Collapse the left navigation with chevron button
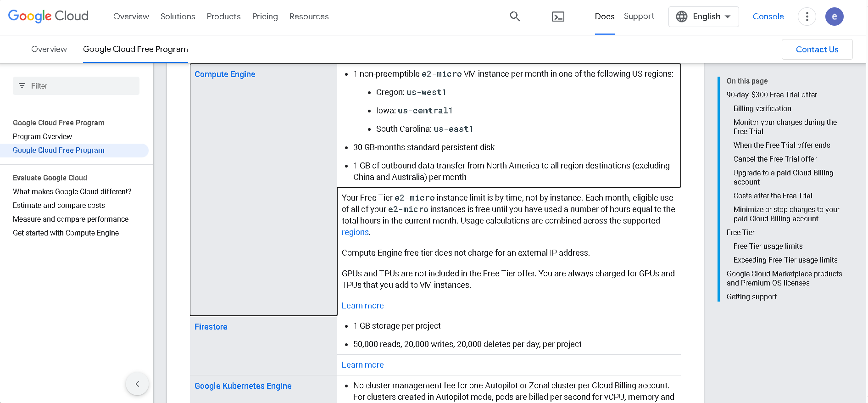The width and height of the screenshot is (868, 403). [137, 384]
